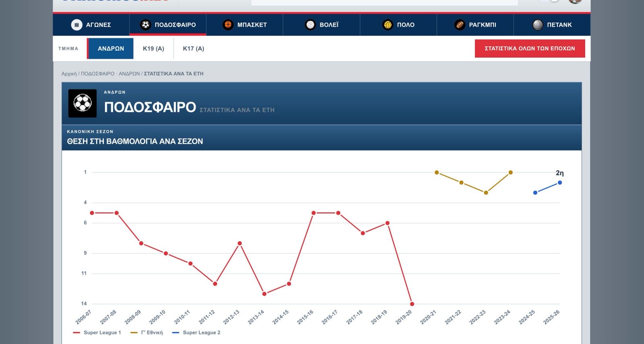Switch to the Κ19 (Α) tab

[x=153, y=49]
